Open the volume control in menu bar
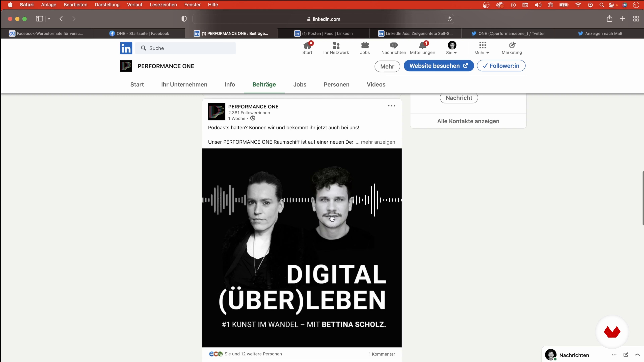 [538, 5]
